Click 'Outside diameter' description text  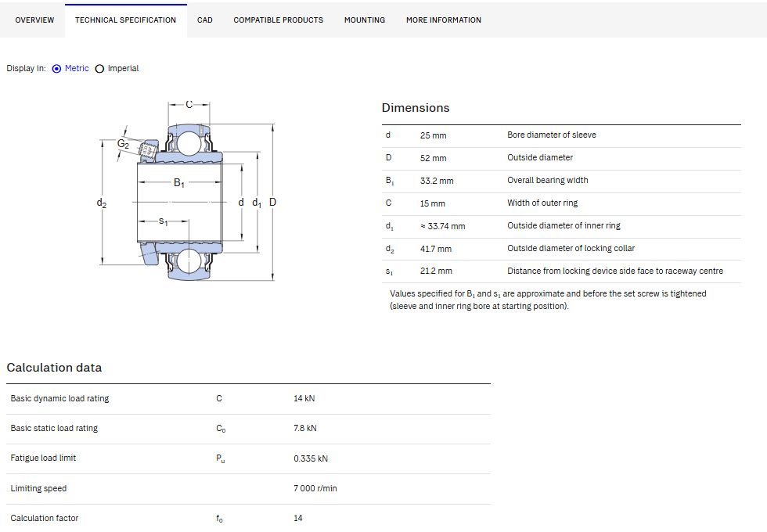coord(540,157)
